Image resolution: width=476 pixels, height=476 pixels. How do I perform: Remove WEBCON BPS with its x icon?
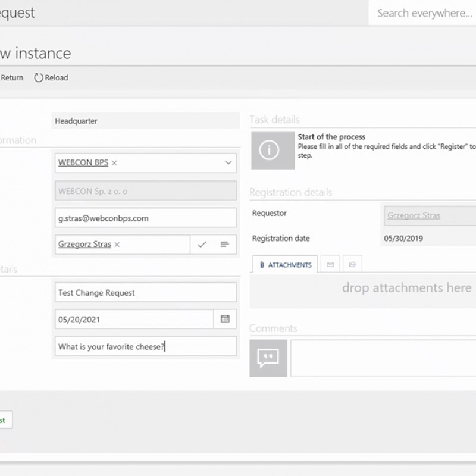coord(114,162)
